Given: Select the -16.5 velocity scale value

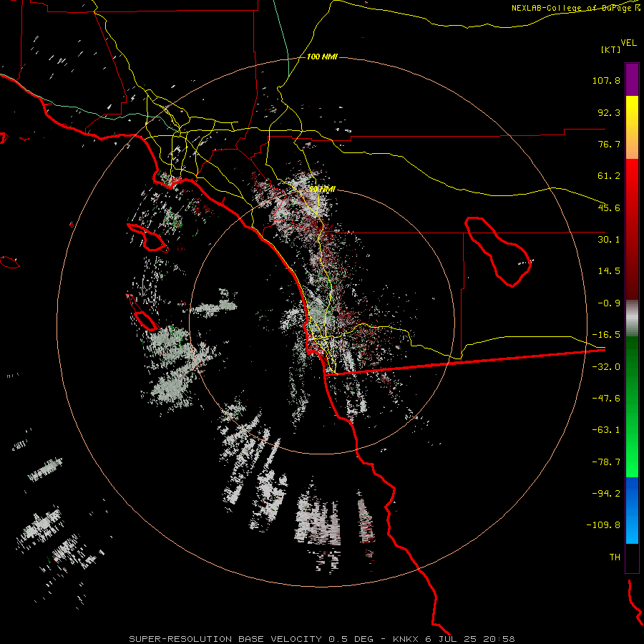Looking at the screenshot, I should click(x=606, y=335).
